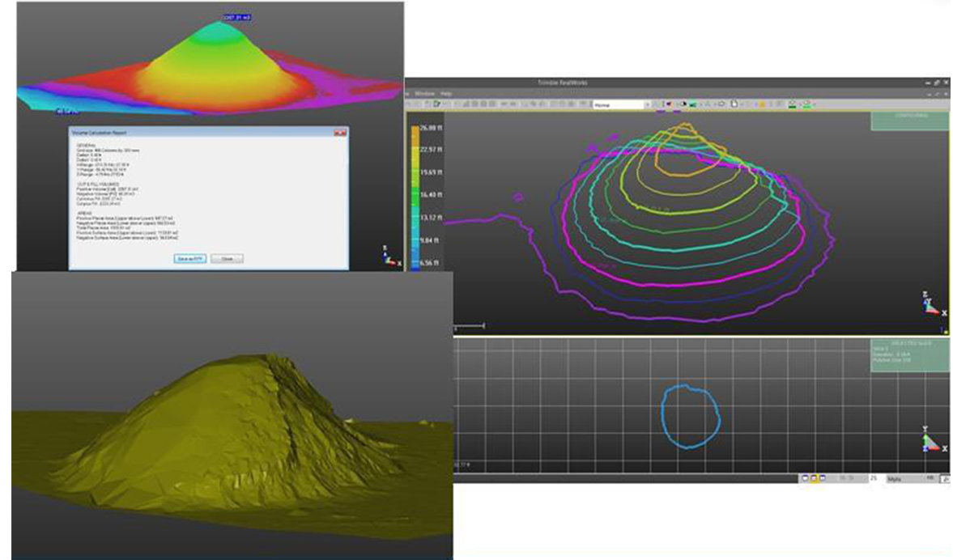The width and height of the screenshot is (953, 560).
Task: Click the Volume Calculation Report title bar
Action: click(x=208, y=133)
